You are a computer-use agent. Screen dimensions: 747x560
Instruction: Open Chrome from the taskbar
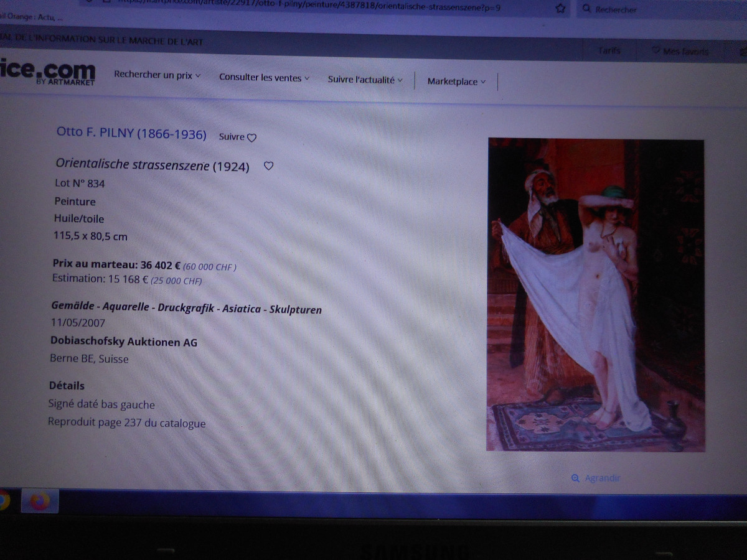(x=3, y=500)
